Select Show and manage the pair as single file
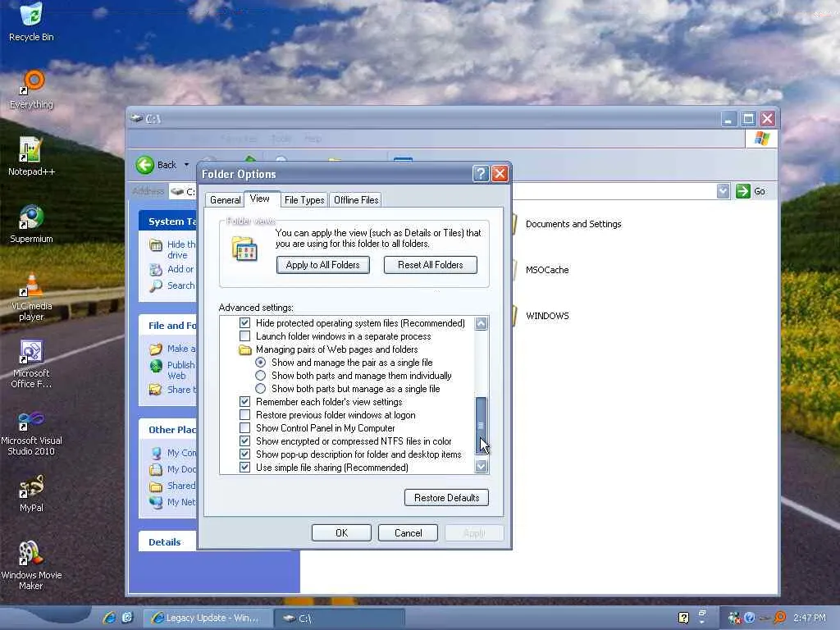This screenshot has width=840, height=630. tap(260, 363)
